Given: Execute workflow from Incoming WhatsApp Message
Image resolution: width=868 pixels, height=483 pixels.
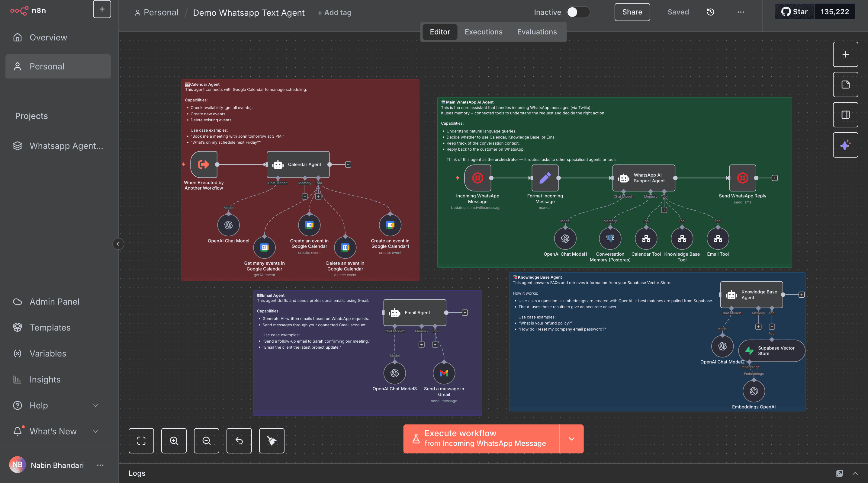Looking at the screenshot, I should (481, 439).
